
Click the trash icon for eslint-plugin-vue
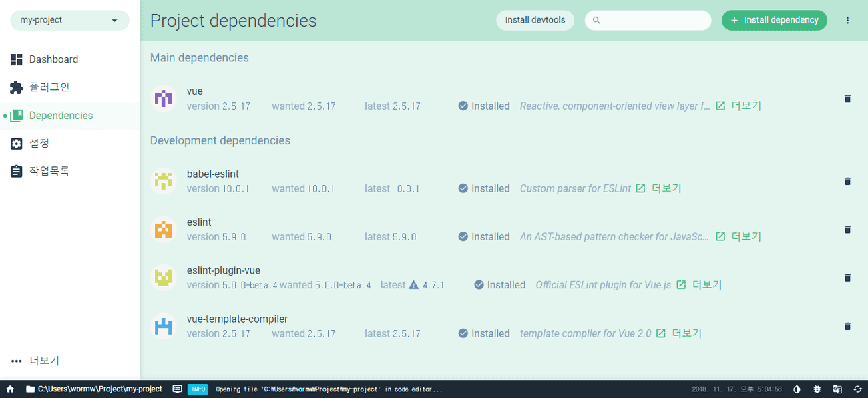click(847, 278)
